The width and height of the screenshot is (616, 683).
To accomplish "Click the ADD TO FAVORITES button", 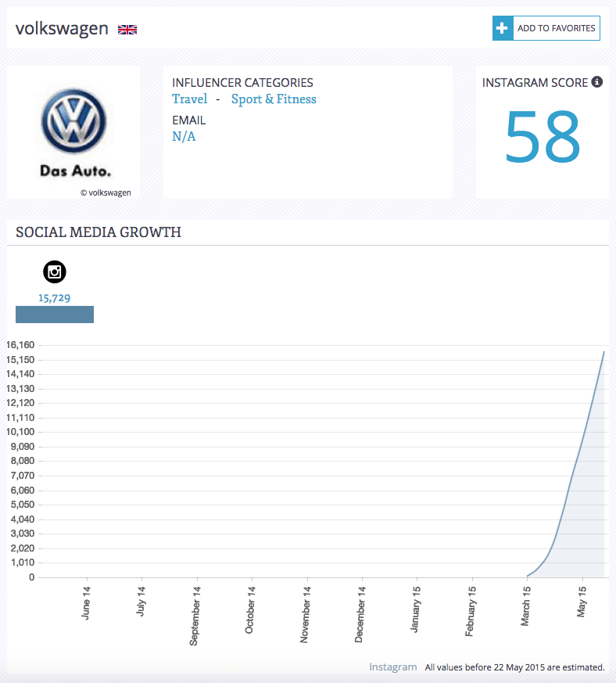I will (546, 28).
